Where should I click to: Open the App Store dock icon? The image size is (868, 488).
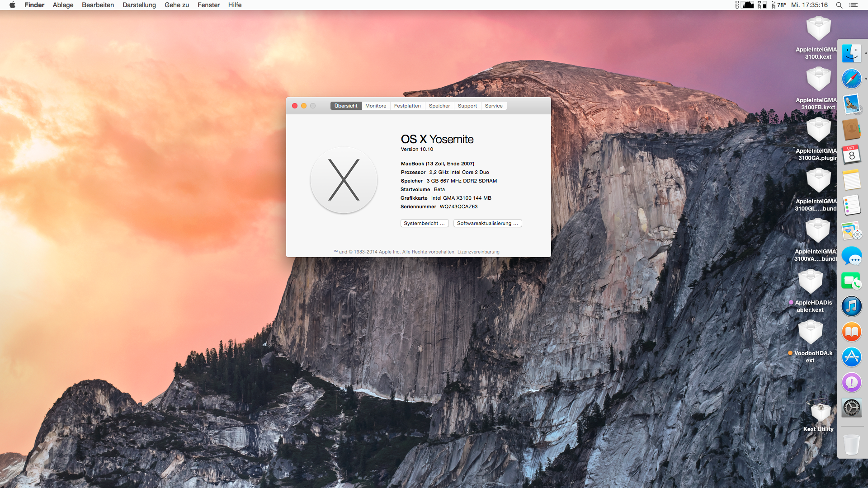point(851,357)
